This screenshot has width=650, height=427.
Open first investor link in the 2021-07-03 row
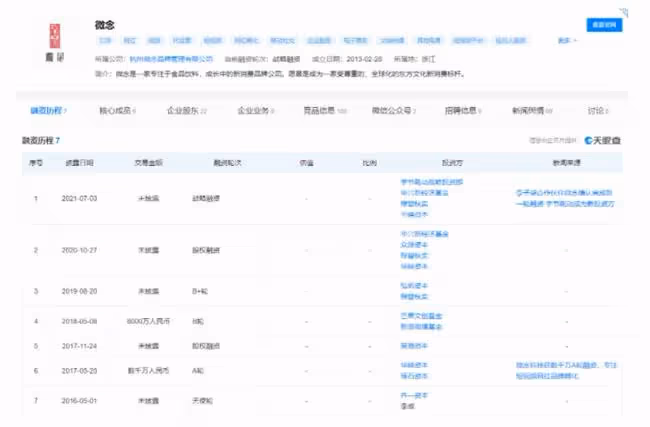(x=432, y=182)
